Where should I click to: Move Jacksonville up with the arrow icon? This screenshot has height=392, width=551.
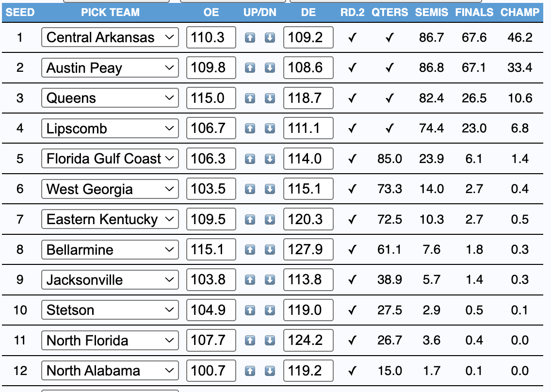coord(250,280)
